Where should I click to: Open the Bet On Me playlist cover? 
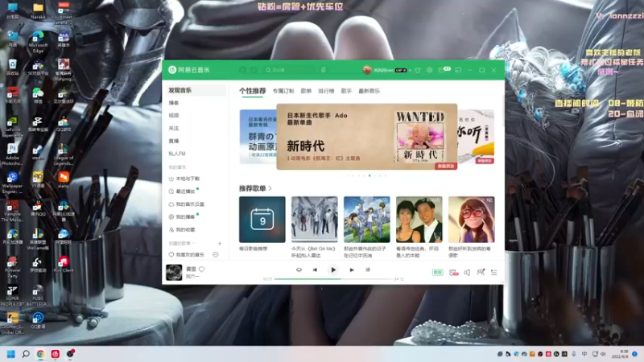(x=314, y=220)
